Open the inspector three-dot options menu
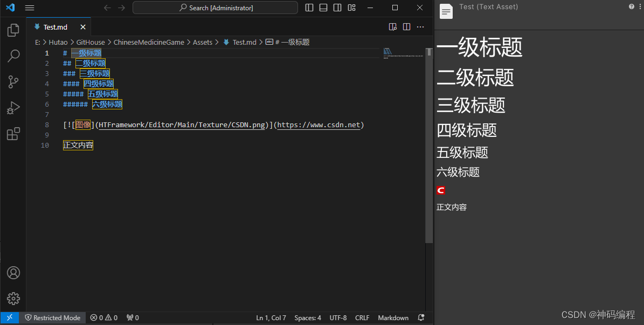 [640, 6]
